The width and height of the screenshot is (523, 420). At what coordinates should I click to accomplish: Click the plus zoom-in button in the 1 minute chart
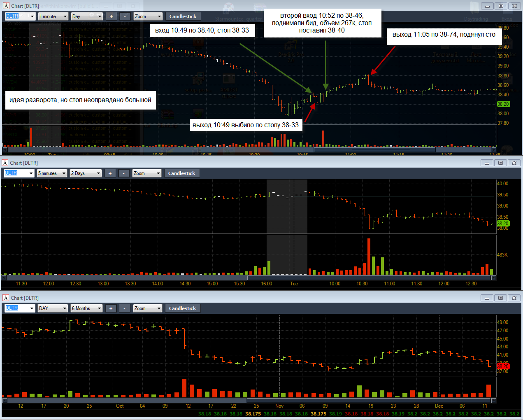[112, 16]
